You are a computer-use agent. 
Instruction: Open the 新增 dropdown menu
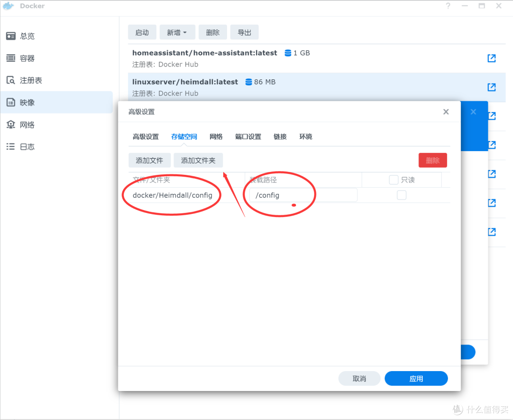pyautogui.click(x=177, y=32)
